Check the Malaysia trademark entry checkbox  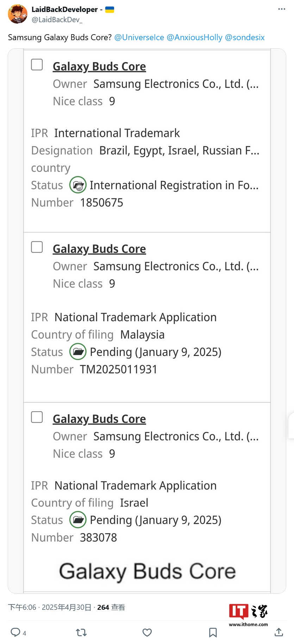click(x=37, y=247)
